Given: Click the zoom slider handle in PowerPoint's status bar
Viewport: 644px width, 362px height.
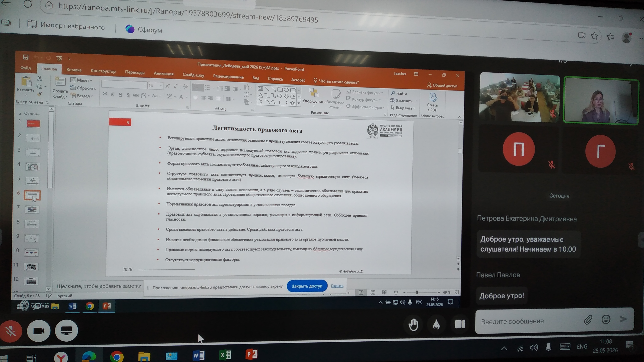Looking at the screenshot, I should coord(417,292).
